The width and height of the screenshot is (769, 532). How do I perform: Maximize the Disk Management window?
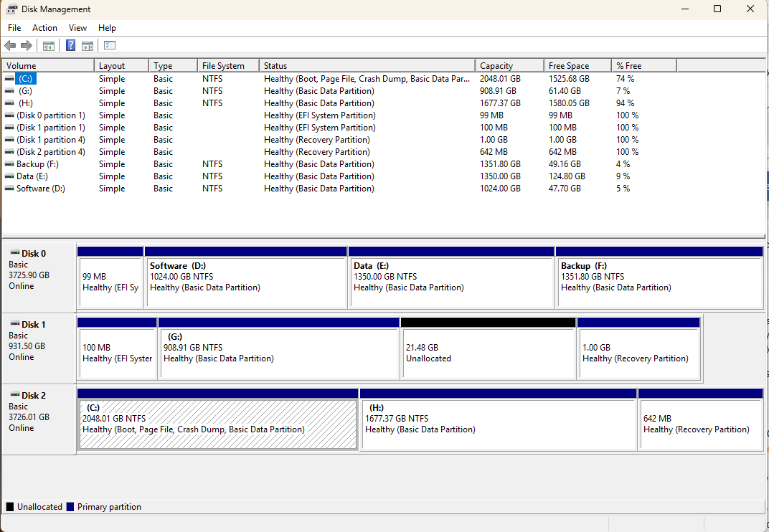717,9
